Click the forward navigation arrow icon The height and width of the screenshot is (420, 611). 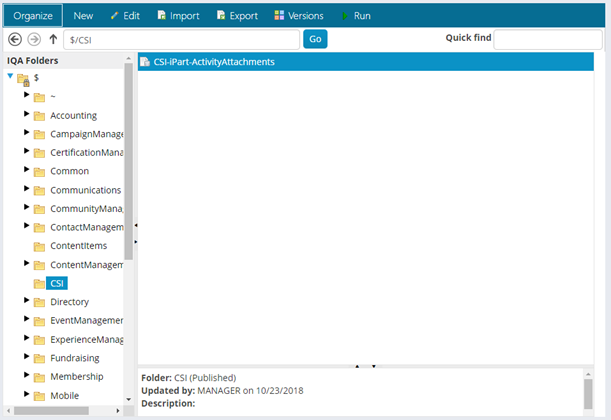click(x=33, y=39)
